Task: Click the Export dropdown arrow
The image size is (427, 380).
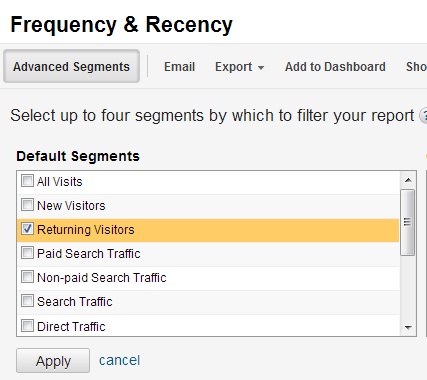Action: pyautogui.click(x=261, y=68)
